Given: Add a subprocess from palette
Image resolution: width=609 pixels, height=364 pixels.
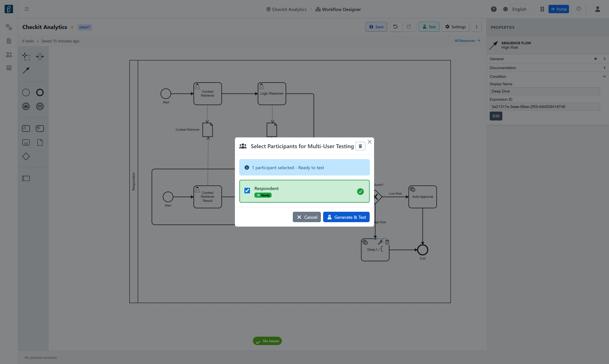Looking at the screenshot, I should coord(26,143).
